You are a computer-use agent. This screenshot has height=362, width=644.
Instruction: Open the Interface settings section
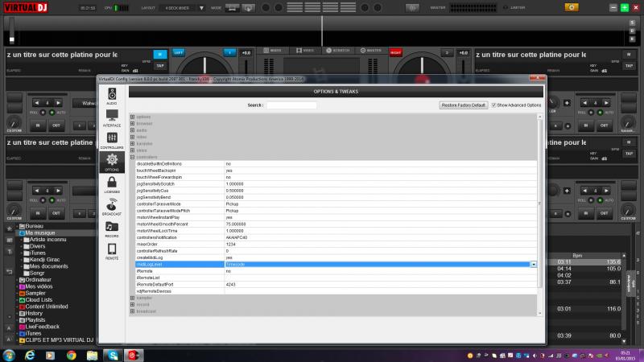pos(112,118)
